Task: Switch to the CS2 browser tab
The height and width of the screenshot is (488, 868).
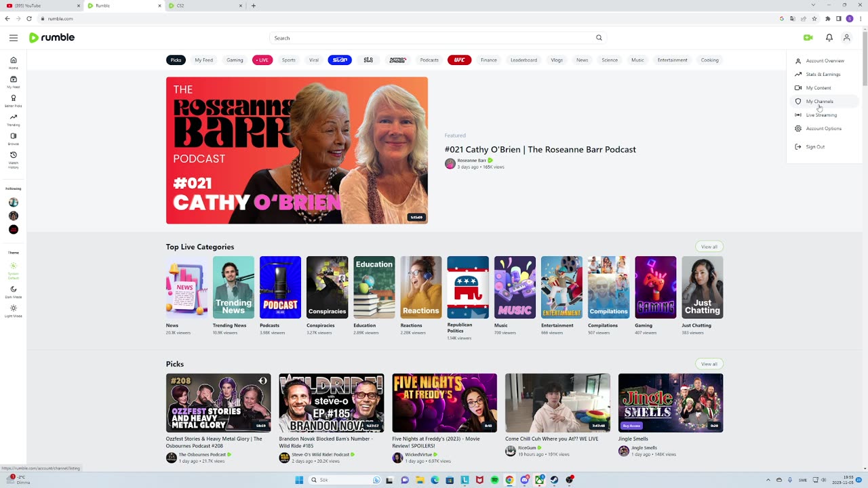Action: point(205,5)
